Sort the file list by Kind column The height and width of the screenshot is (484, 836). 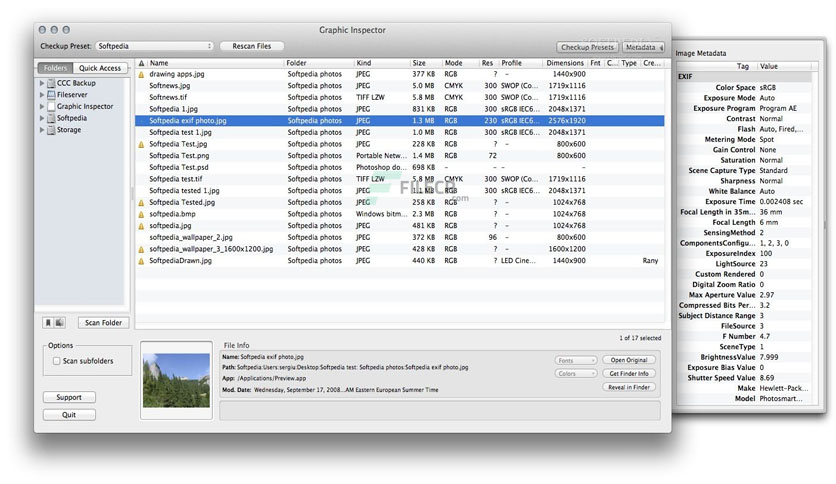[382, 63]
